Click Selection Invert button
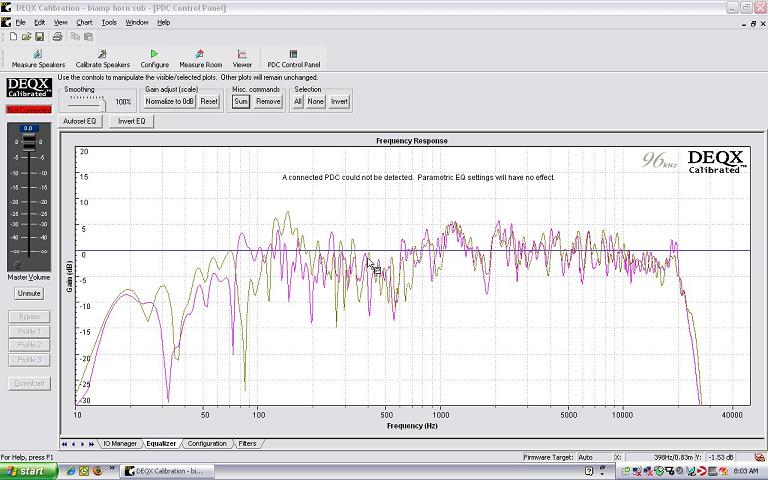Viewport: 768px width, 480px height. pos(339,101)
